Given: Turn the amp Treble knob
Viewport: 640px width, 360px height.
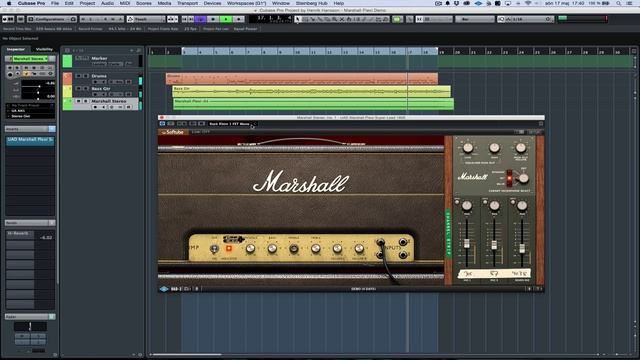Looking at the screenshot, I should click(x=316, y=248).
